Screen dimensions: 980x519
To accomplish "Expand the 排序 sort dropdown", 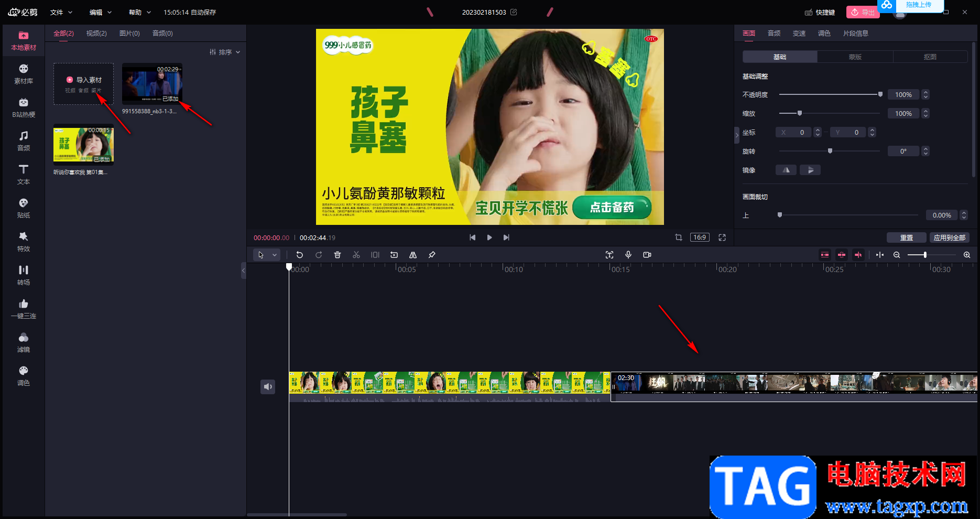I will click(x=225, y=52).
